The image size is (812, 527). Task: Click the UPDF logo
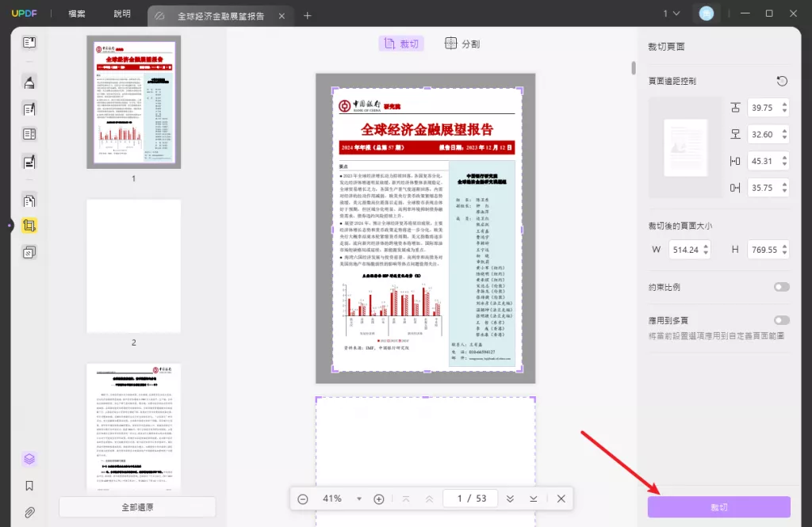pos(25,13)
